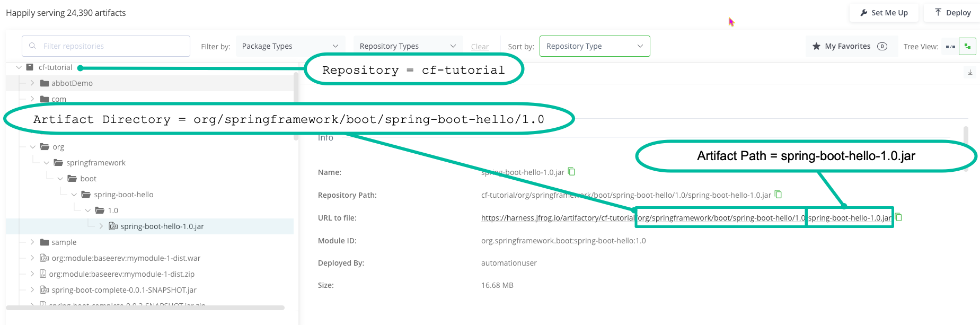The height and width of the screenshot is (325, 980).
Task: Expand the sample folder
Action: (x=32, y=242)
